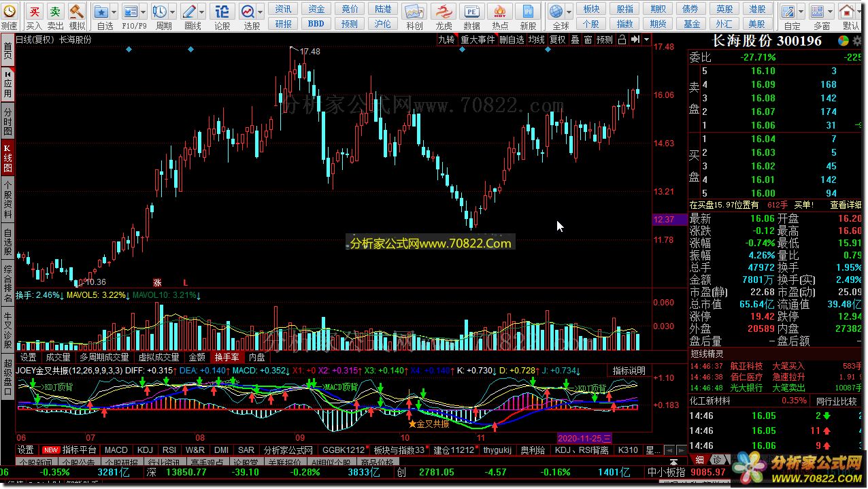Click the 板块 button

591,9
